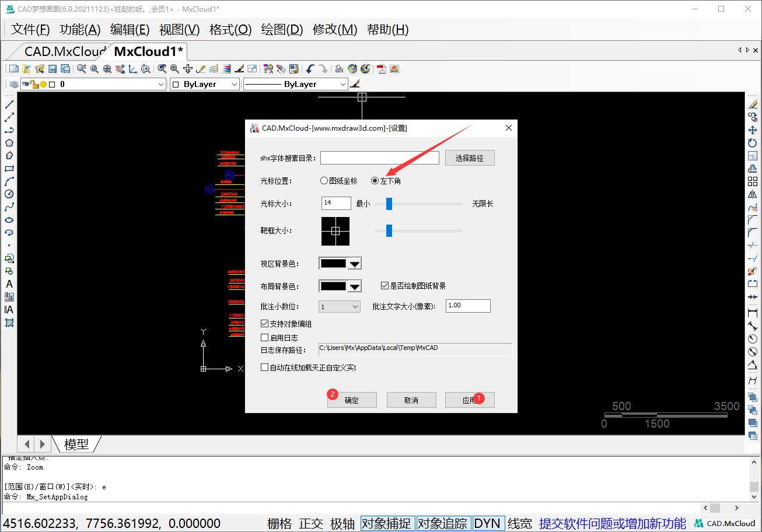762x532 pixels.
Task: Open the color palette icon in the toolbar
Action: click(214, 69)
